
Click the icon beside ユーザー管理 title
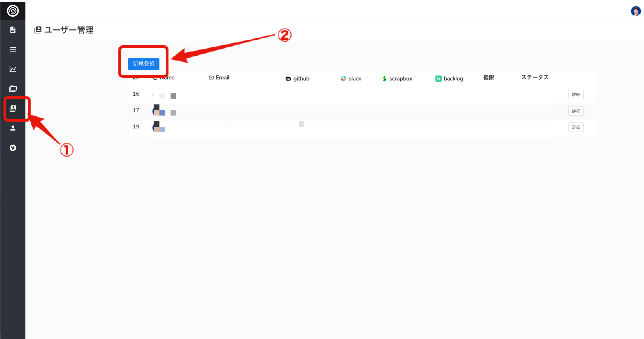38,30
